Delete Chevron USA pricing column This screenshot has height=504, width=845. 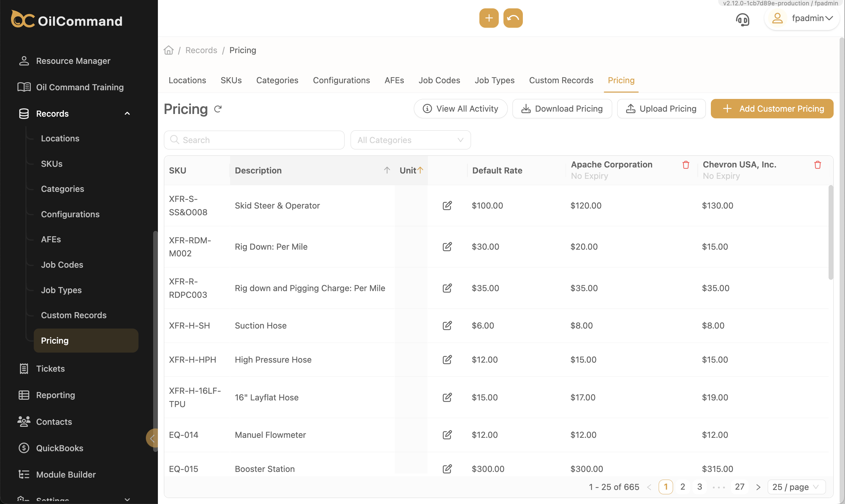(818, 165)
